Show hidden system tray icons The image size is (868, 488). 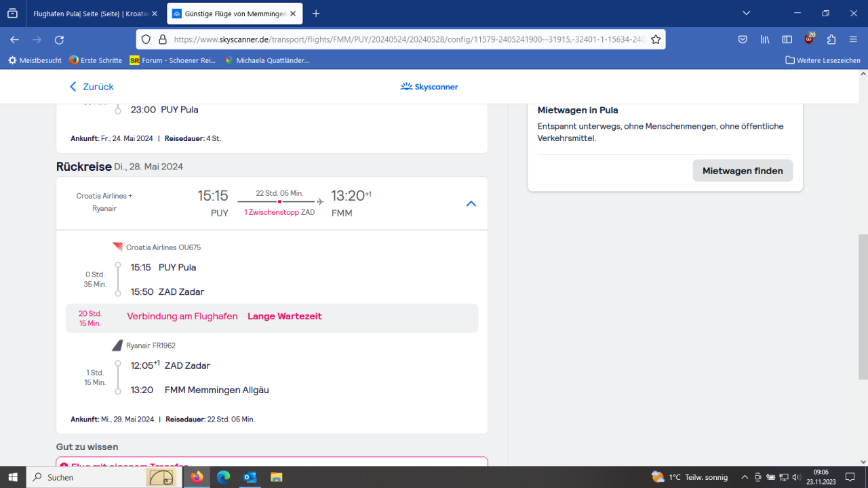coord(745,477)
